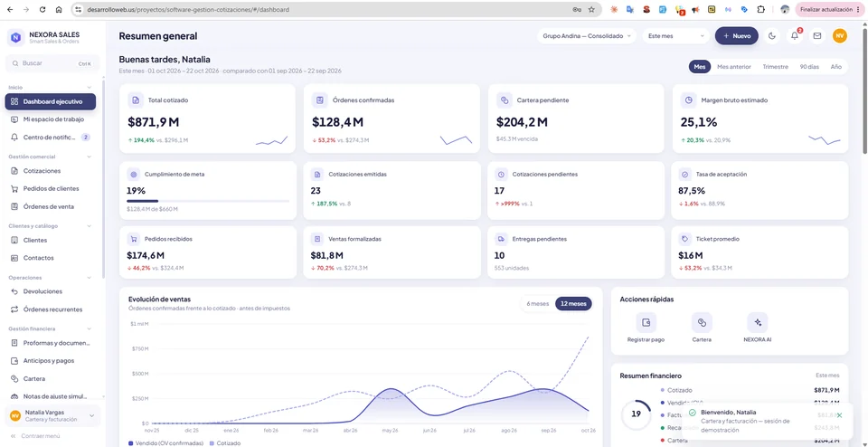Open Clientes in the sidebar
Screen dimensions: 868x447
pos(51,241)
